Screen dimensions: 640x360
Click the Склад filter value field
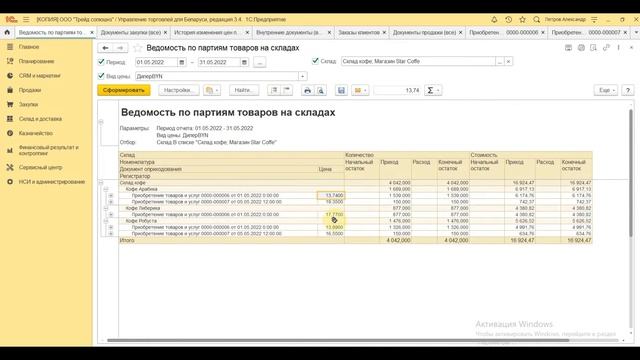click(418, 61)
